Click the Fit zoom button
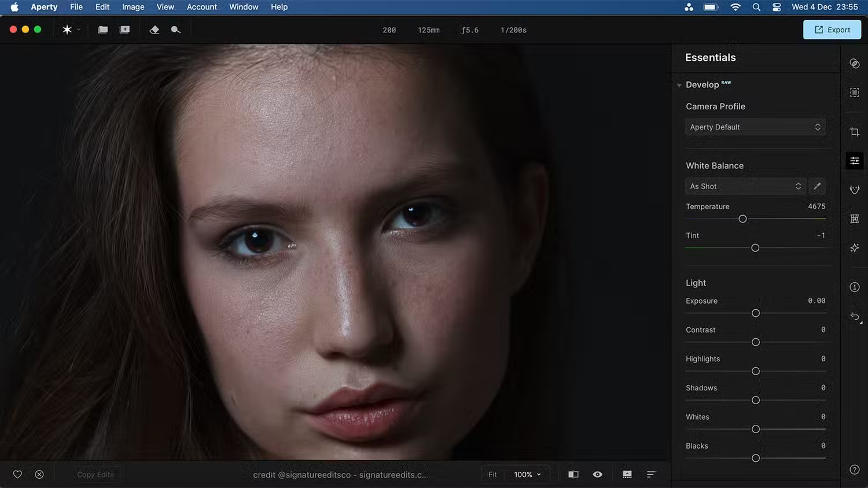 tap(492, 474)
